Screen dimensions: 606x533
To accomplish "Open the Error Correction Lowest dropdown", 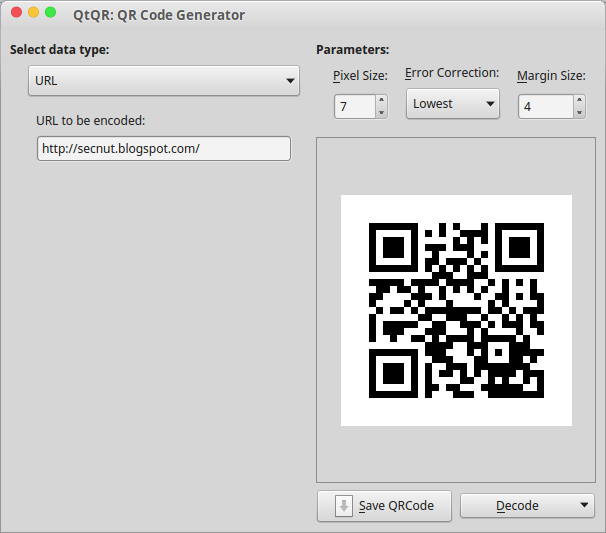I will click(453, 104).
